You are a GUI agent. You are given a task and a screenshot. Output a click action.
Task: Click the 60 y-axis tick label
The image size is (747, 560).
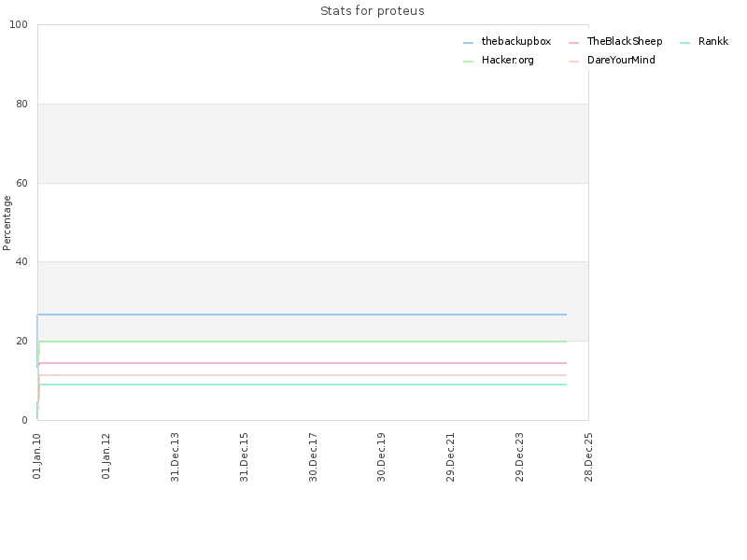[21, 183]
